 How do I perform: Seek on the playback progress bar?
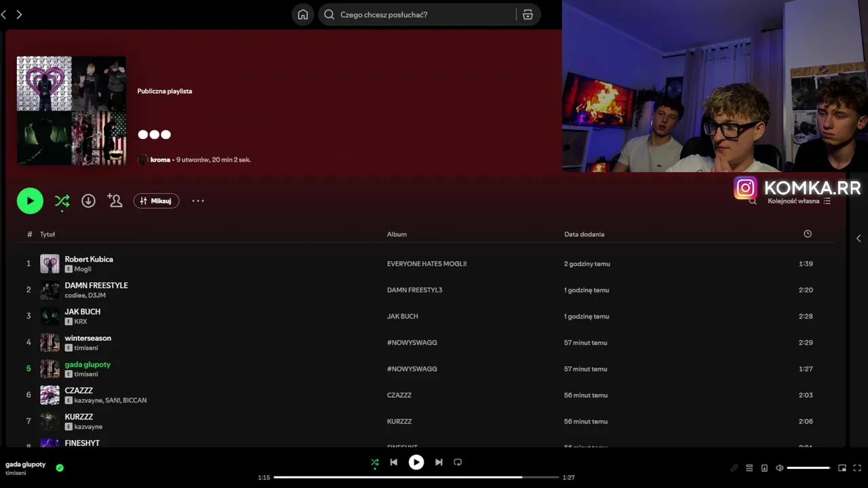click(416, 477)
